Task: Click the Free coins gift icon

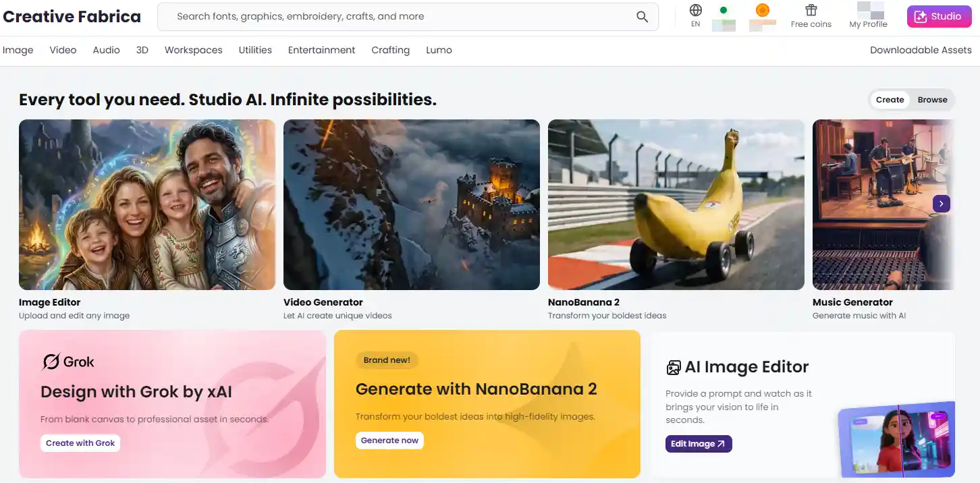Action: 811,10
